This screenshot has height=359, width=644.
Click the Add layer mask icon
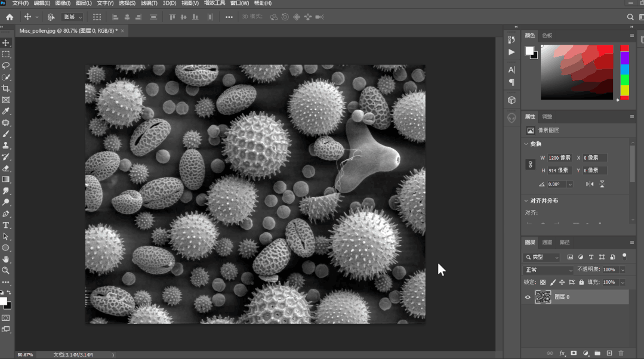coord(573,353)
